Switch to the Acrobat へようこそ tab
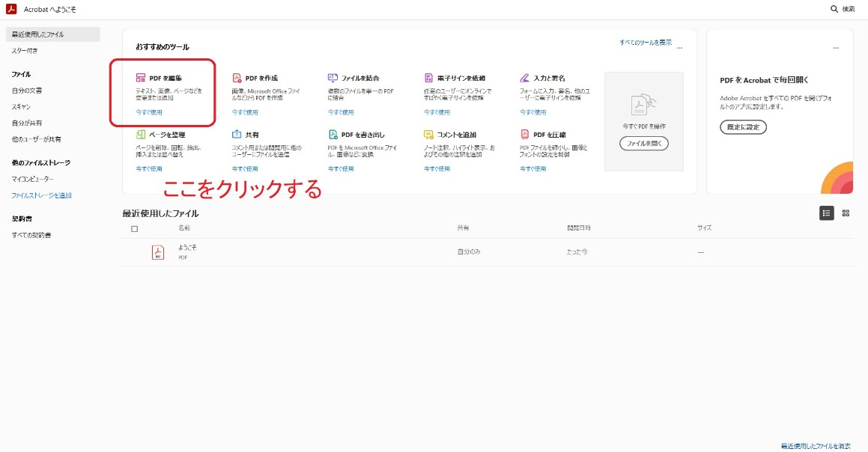This screenshot has width=868, height=452. (x=45, y=10)
